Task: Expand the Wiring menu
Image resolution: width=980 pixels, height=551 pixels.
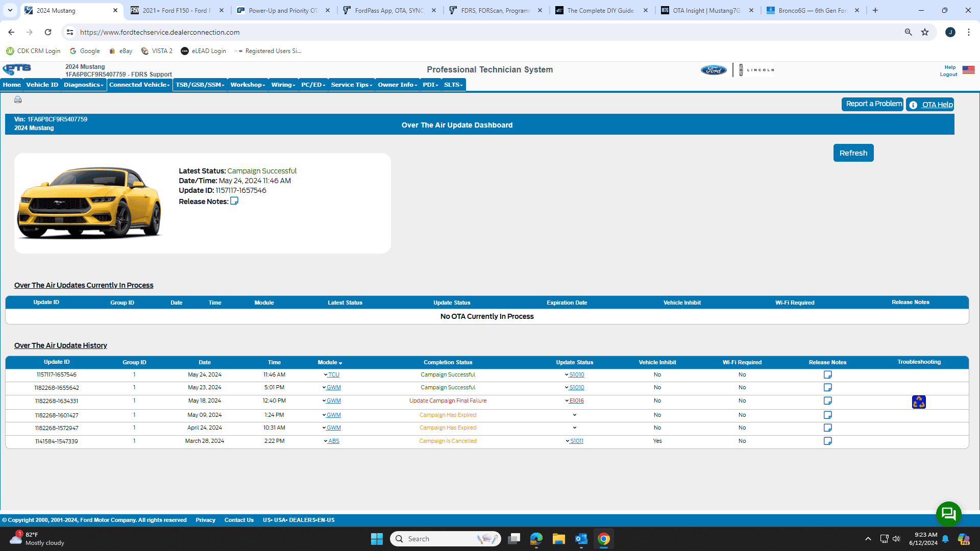Action: [x=283, y=85]
